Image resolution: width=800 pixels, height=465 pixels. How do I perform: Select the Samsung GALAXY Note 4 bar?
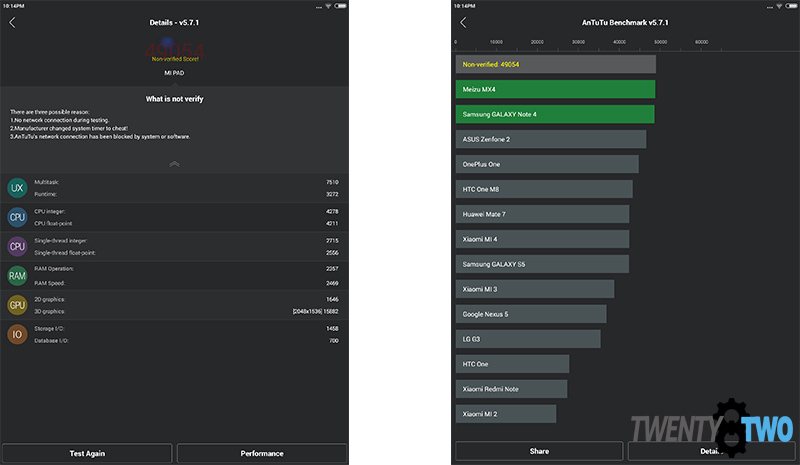tap(555, 114)
